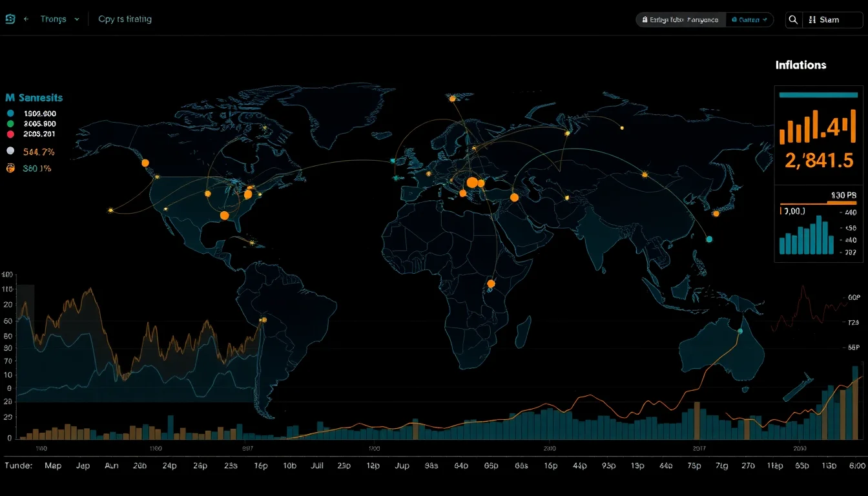Toggle the red 2005.201 legend dot
868x496 pixels.
click(9, 134)
